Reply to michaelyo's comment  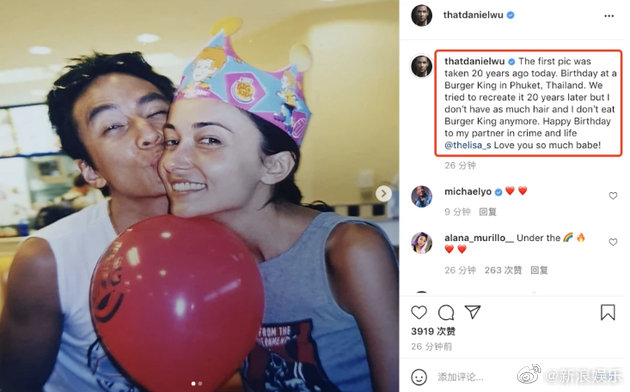487,212
